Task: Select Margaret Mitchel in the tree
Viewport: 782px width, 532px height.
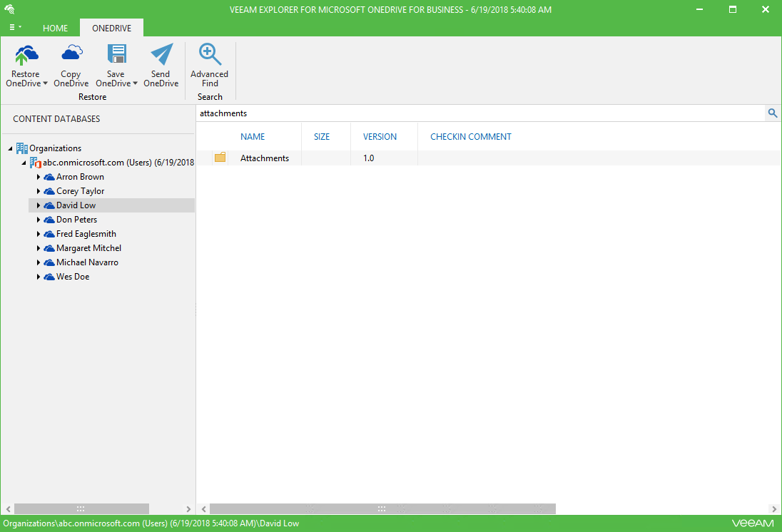Action: [88, 247]
